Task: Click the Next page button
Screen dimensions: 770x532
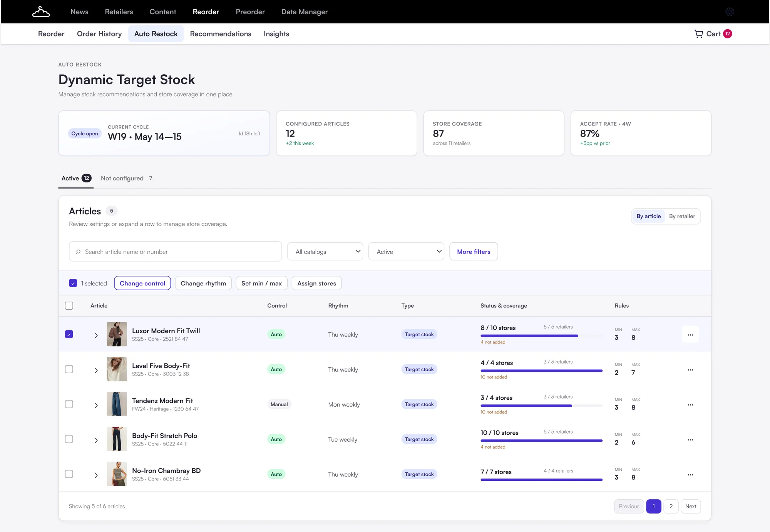Action: click(x=691, y=507)
